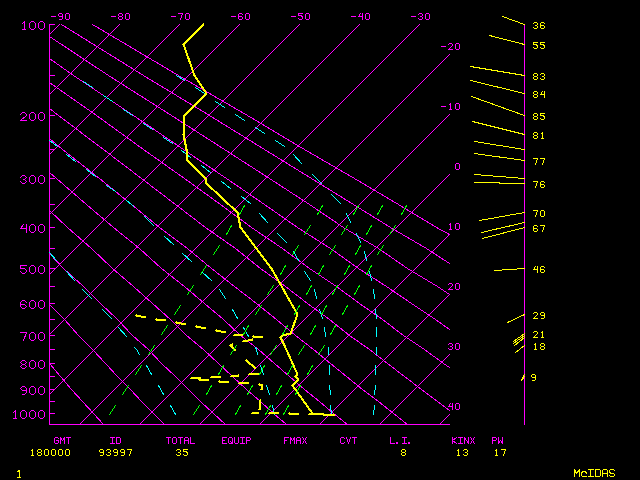Viewport: 640px width, 480px height.
Task: Select the -50 temperature axis label
Action: pos(300,17)
